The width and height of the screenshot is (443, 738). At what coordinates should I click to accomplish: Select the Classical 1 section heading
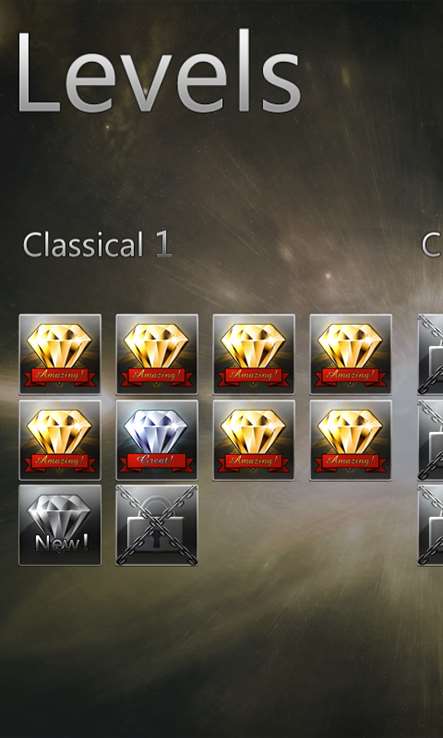(x=97, y=245)
